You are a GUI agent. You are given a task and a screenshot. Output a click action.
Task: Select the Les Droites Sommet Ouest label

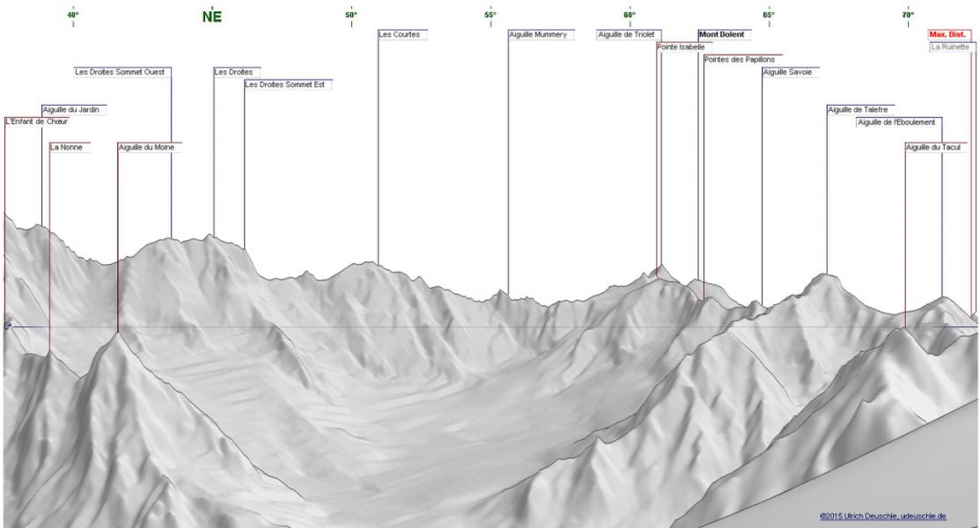pos(120,72)
